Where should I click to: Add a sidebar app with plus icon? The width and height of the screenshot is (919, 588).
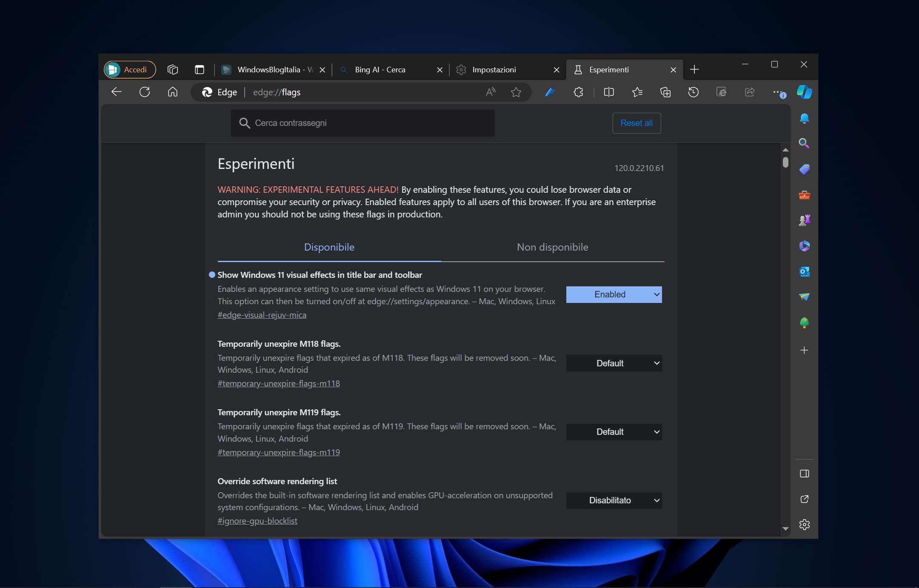804,351
